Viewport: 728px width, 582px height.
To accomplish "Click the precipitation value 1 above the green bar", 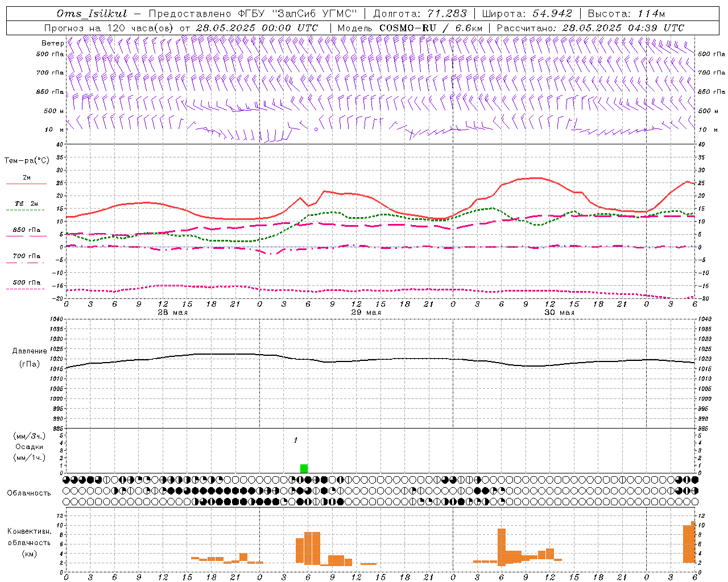I will (296, 440).
